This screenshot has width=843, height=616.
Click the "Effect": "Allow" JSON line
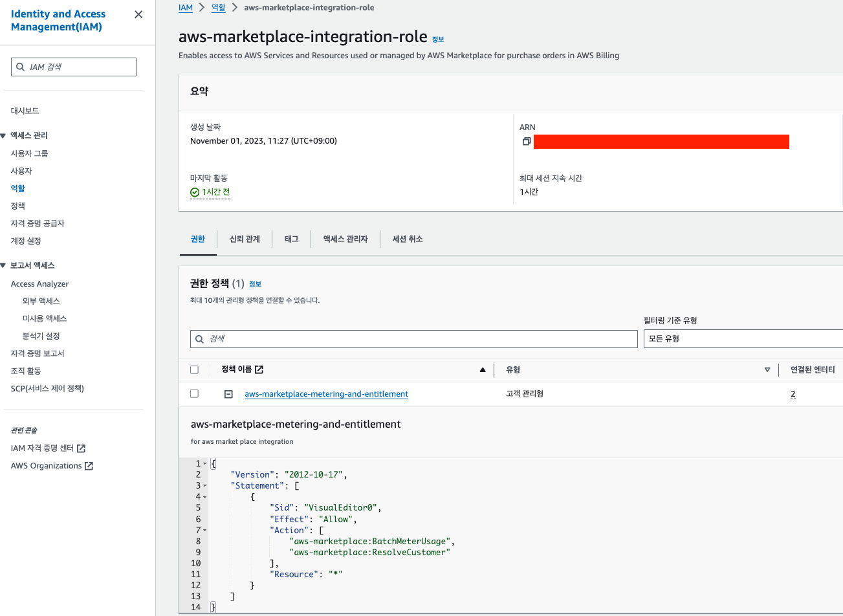(314, 520)
